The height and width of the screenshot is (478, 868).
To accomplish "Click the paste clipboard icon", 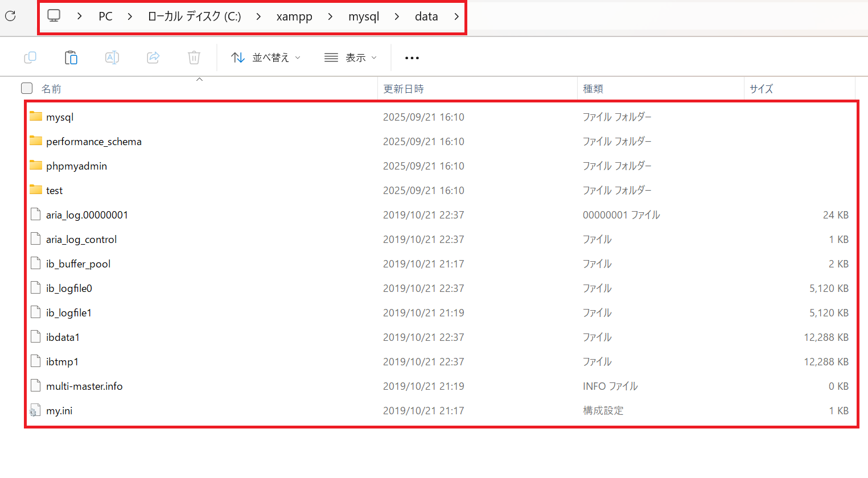I will (71, 57).
